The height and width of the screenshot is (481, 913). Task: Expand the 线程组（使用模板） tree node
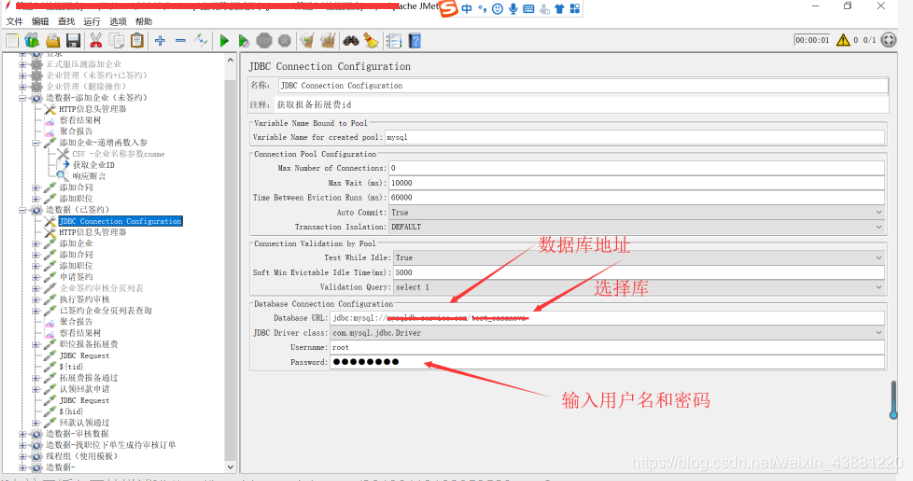click(23, 456)
